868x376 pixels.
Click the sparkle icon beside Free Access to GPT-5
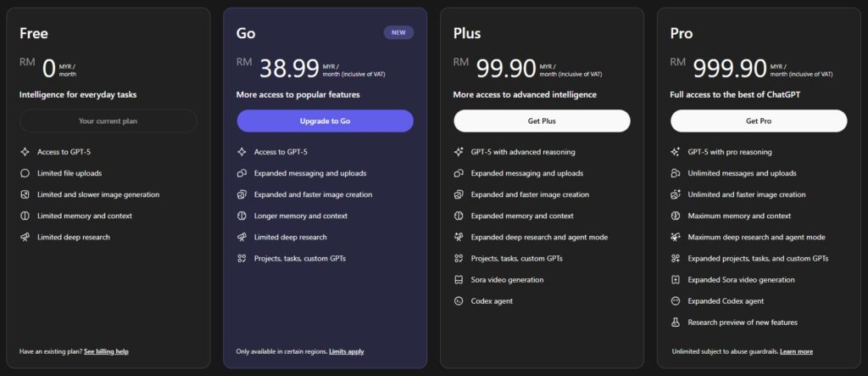tap(25, 152)
